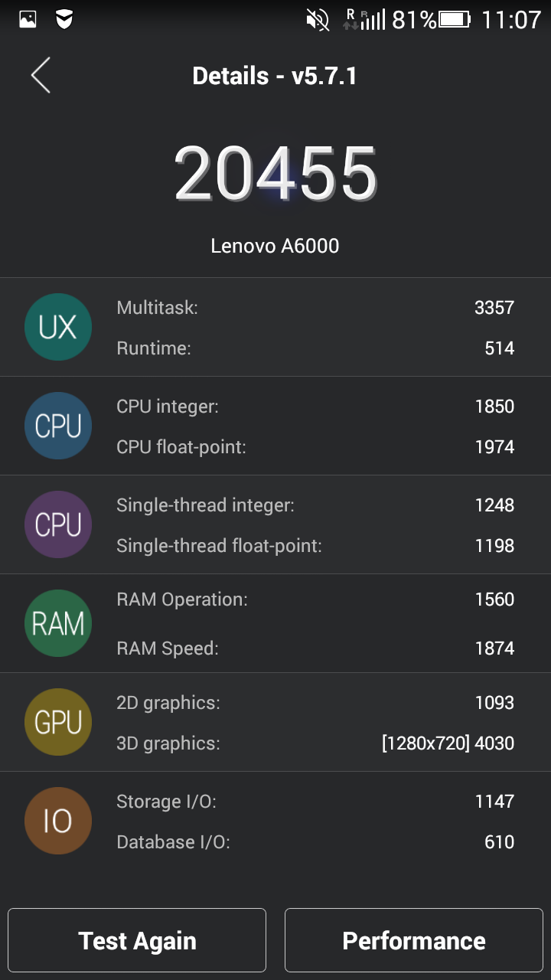Tap the total score 20455

[x=275, y=174]
